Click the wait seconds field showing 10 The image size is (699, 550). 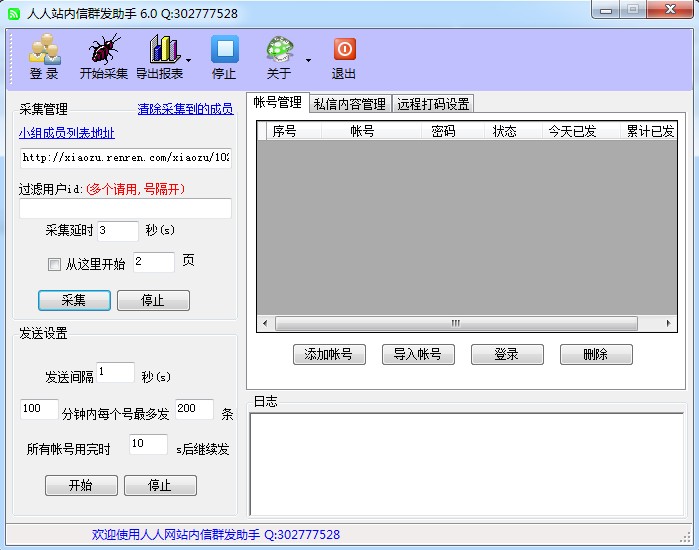tap(148, 444)
